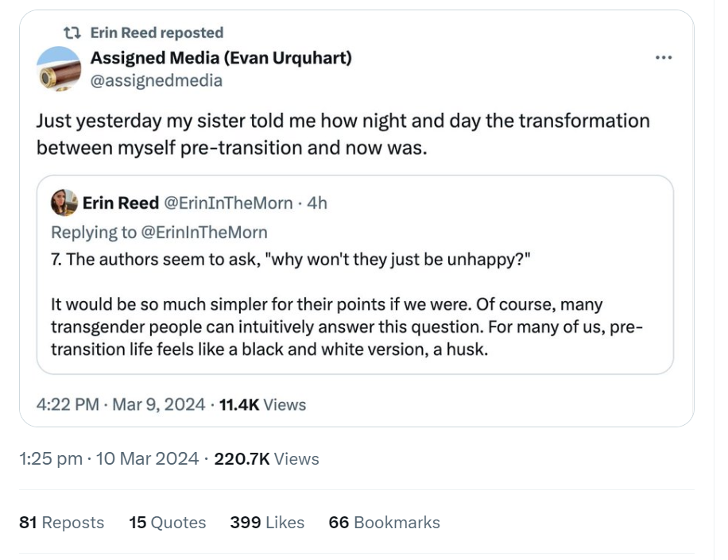Click the 4:22 PM · Mar 9, 2024 timestamp

[121, 404]
